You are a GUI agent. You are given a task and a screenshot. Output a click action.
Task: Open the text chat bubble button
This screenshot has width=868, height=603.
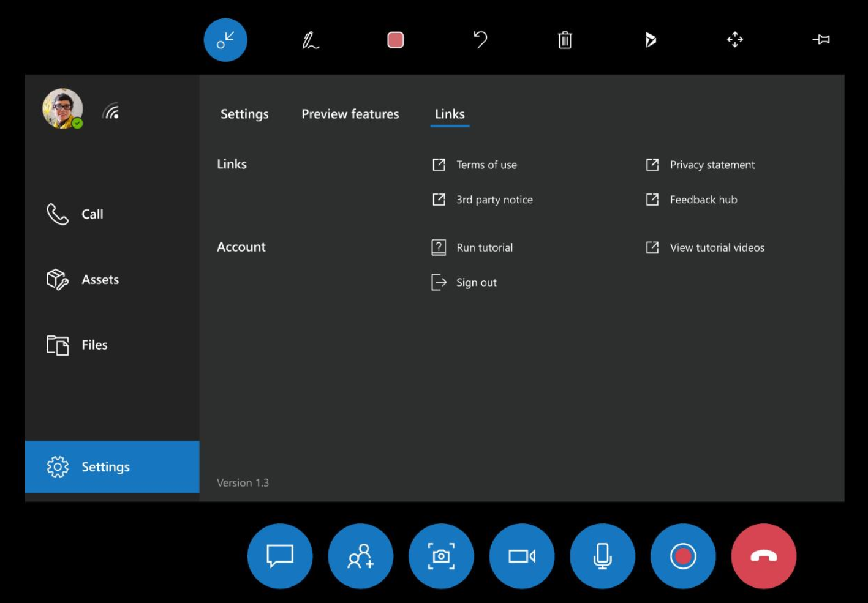[x=280, y=556]
